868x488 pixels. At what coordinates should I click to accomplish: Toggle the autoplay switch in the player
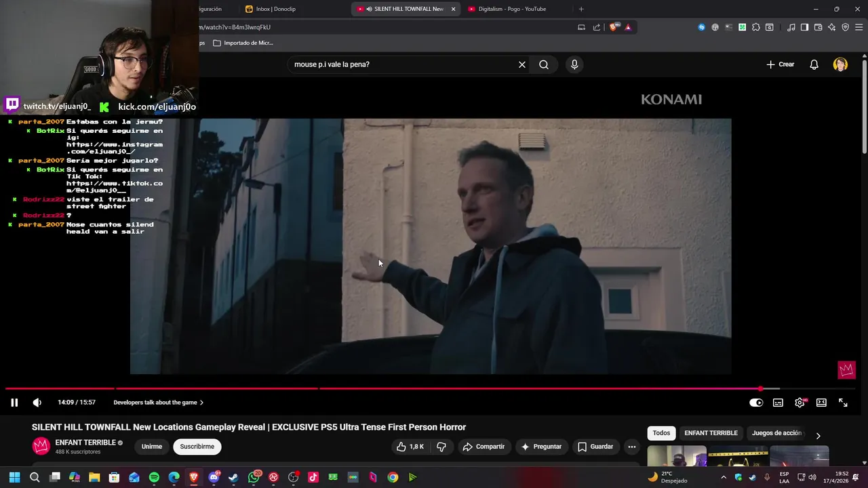(756, 403)
